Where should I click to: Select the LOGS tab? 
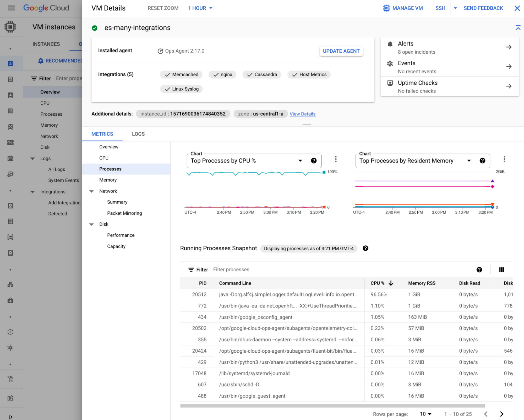(x=138, y=134)
